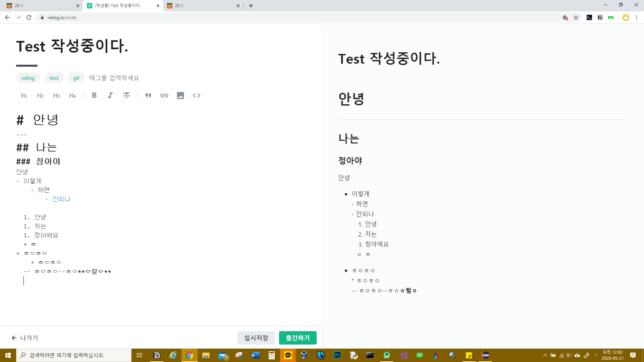Publish the post with 출간하기
This screenshot has height=362, width=644.
[298, 338]
